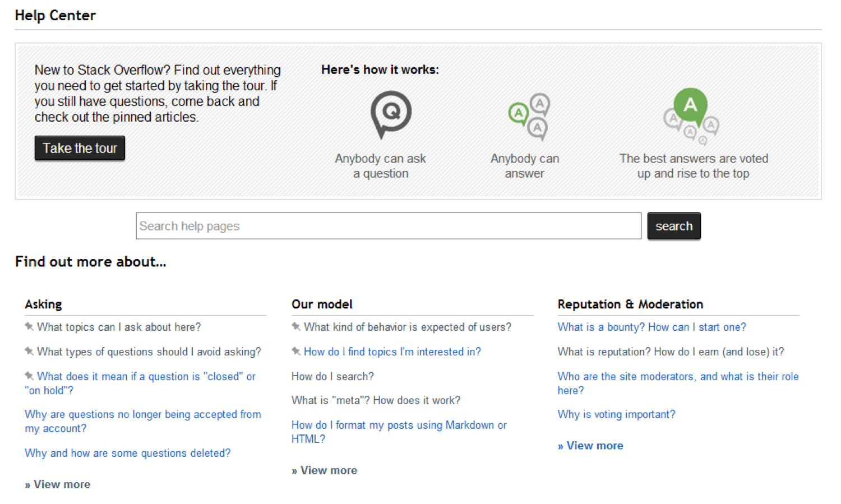Click the question bubble Q icon

[x=391, y=115]
